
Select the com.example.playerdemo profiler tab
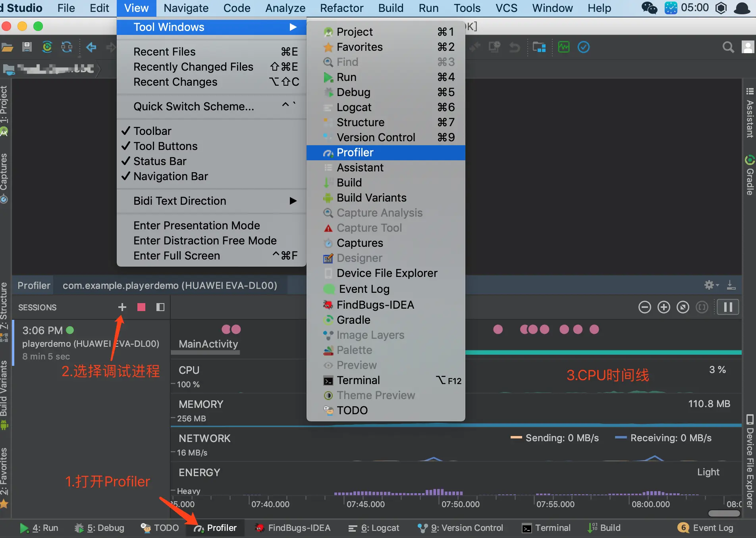click(170, 286)
